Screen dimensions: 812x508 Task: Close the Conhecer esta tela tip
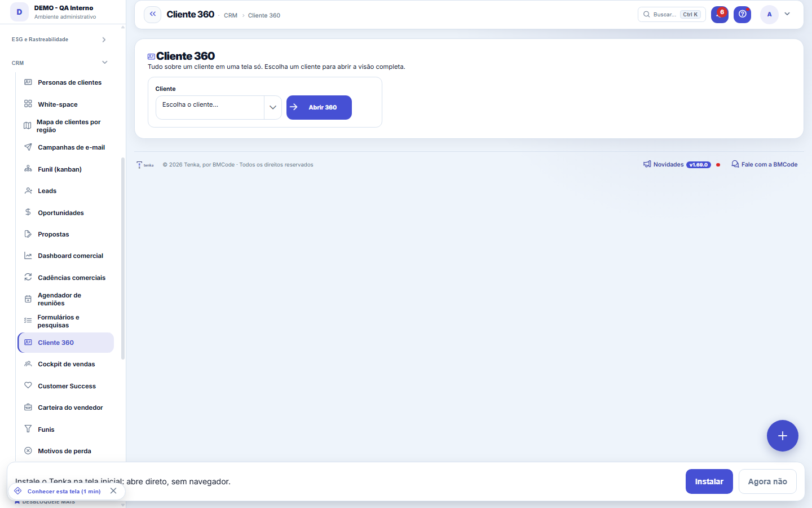pyautogui.click(x=113, y=491)
